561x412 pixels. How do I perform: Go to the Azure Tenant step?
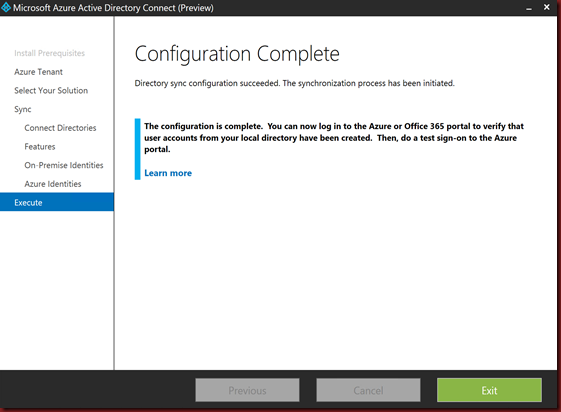38,72
